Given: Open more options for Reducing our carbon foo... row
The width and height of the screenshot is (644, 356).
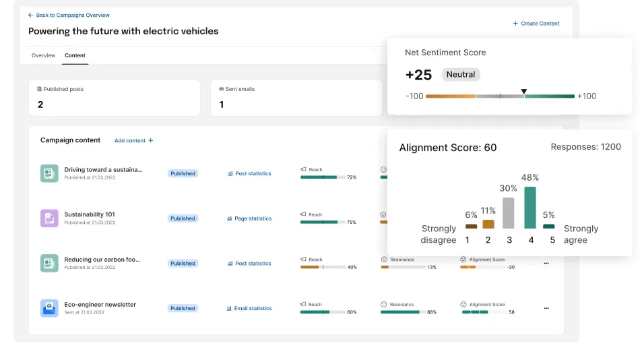Looking at the screenshot, I should [x=546, y=263].
